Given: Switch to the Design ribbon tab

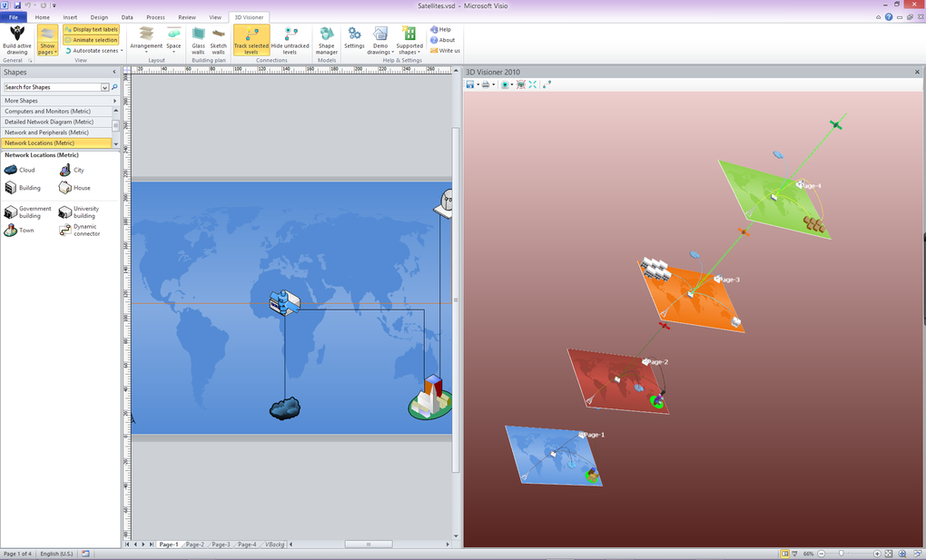Looking at the screenshot, I should [99, 17].
